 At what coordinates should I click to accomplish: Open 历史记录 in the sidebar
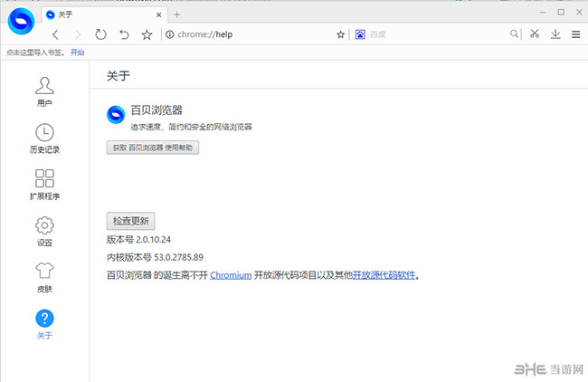[44, 138]
